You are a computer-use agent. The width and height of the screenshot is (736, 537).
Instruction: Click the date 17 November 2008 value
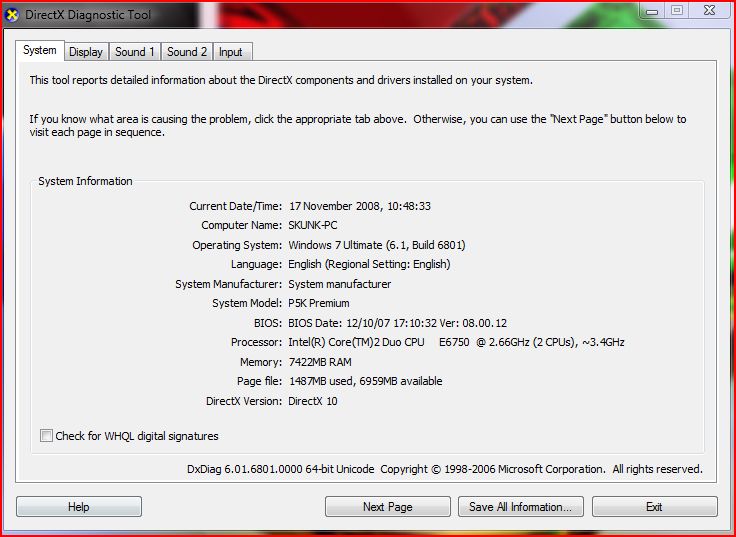[x=360, y=206]
